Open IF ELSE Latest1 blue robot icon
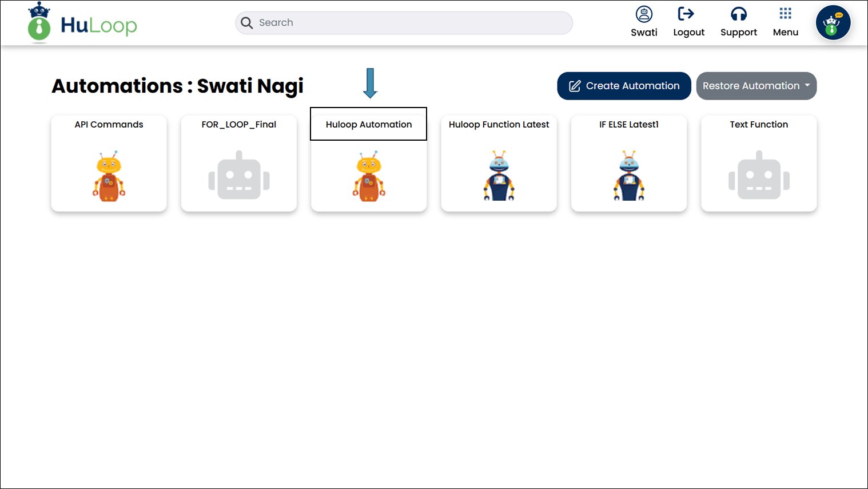868x489 pixels. coord(629,176)
